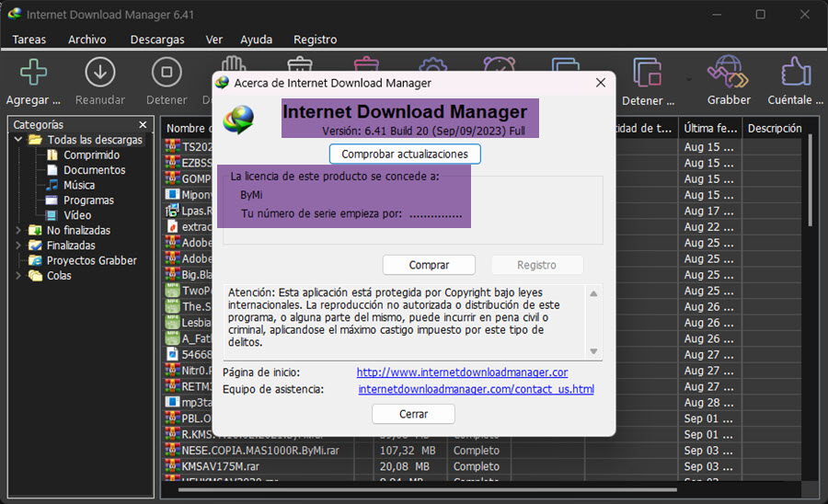Image resolution: width=828 pixels, height=504 pixels.
Task: Click the Detener stop icon in toolbar
Action: (x=167, y=73)
